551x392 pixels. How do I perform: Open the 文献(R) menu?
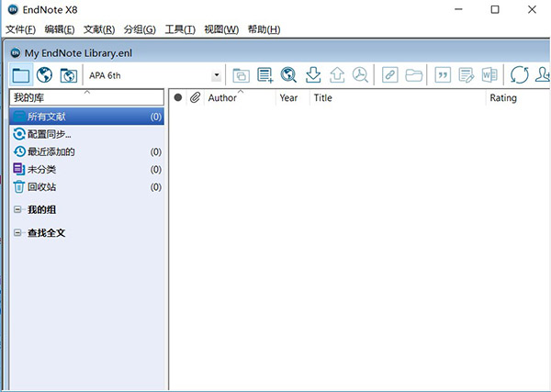pyautogui.click(x=99, y=29)
